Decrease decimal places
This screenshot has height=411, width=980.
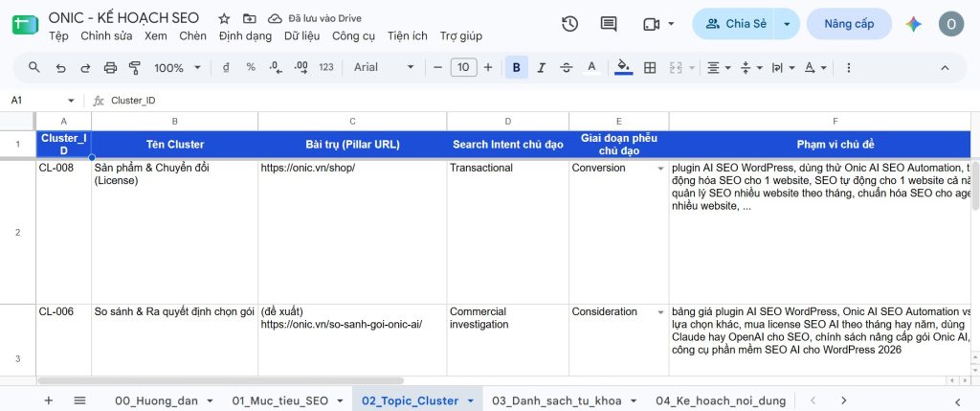276,67
